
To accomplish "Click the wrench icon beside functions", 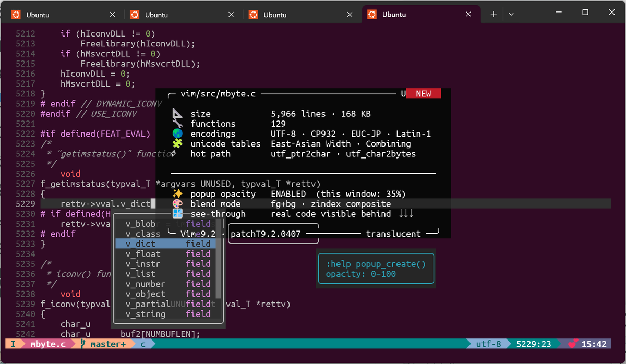I will (177, 124).
